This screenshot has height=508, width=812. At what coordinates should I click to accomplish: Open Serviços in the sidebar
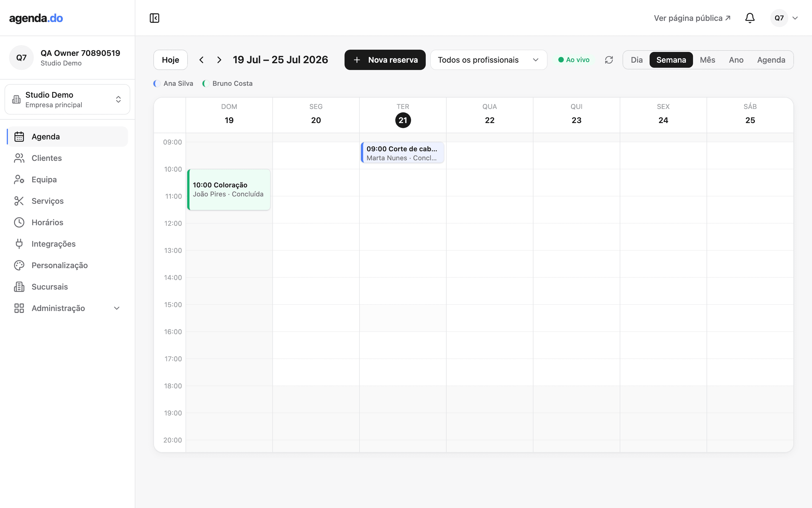[67, 201]
